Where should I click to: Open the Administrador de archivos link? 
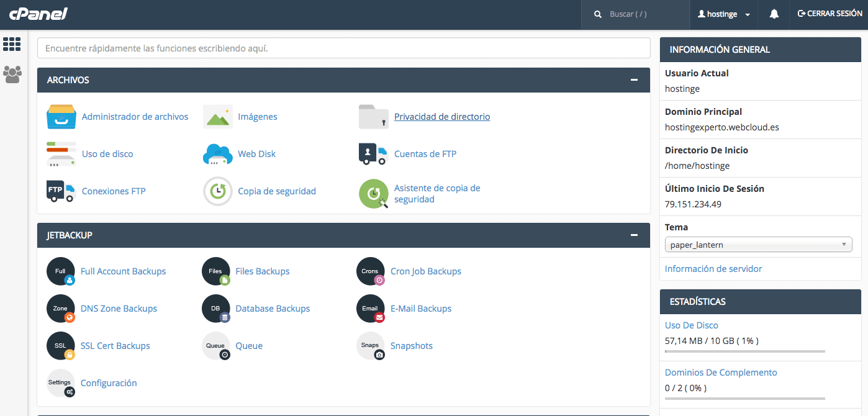135,117
